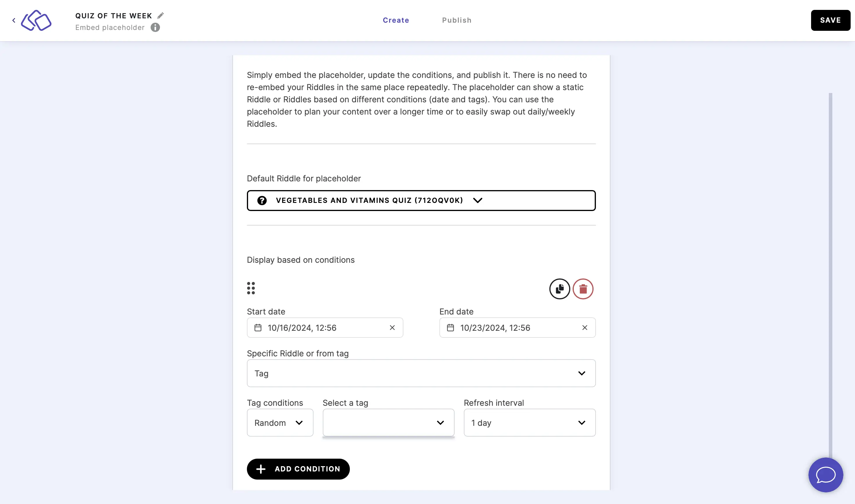Expand the Refresh interval dropdown
This screenshot has width=855, height=504.
click(x=529, y=422)
